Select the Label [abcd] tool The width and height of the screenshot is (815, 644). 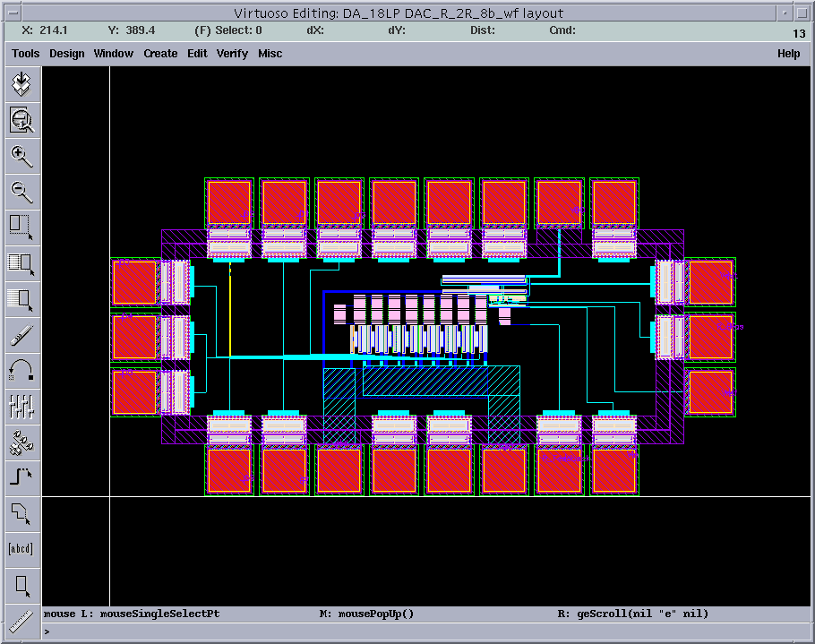pos(21,548)
